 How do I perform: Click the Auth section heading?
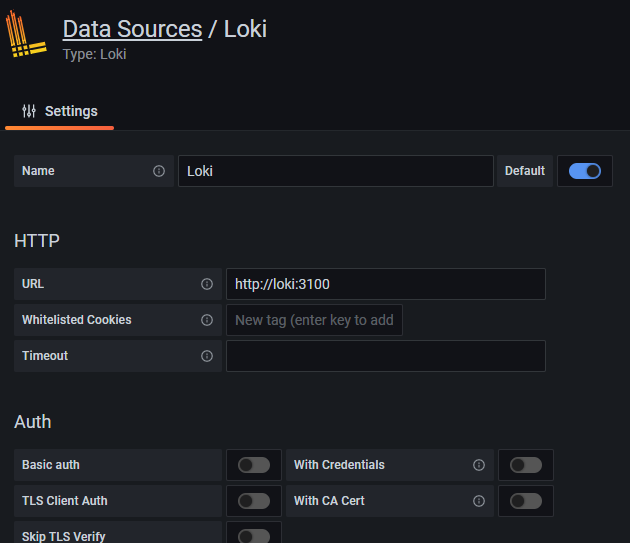33,422
